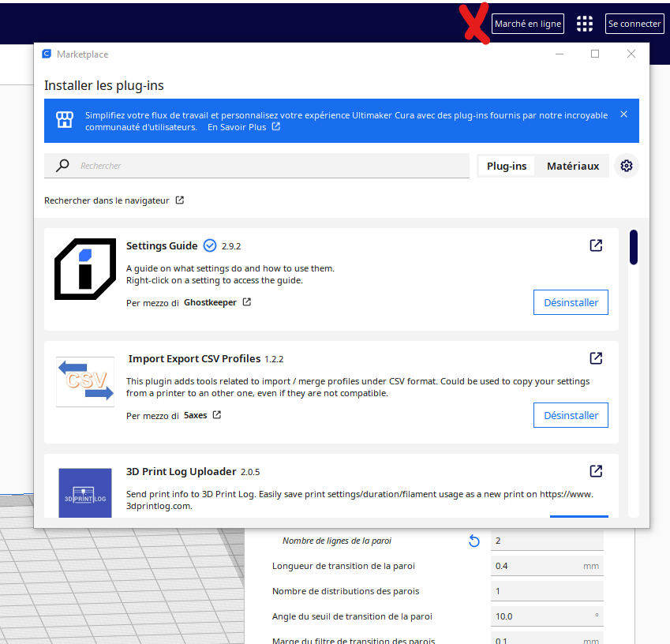
Task: Open the Ghostkeeper author link
Action: pyautogui.click(x=210, y=302)
